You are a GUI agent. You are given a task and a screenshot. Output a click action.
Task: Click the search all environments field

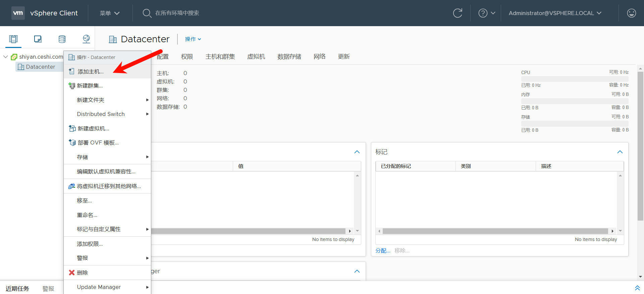click(x=177, y=13)
